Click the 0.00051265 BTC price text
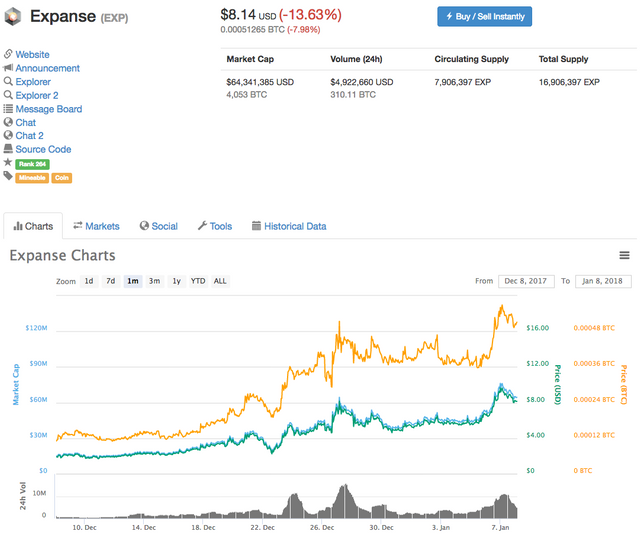Screen dimensions: 640x535 pos(252,29)
